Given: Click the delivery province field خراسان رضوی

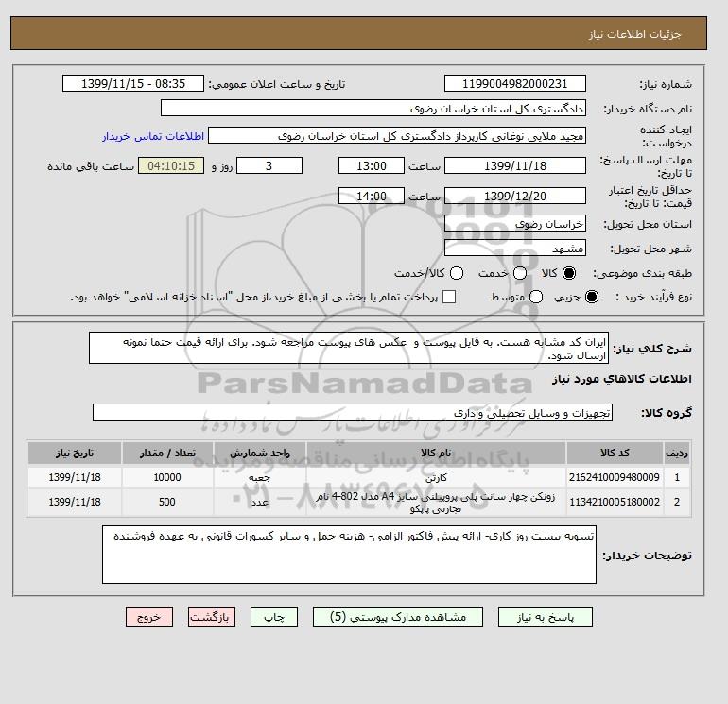Looking at the screenshot, I should click(515, 224).
